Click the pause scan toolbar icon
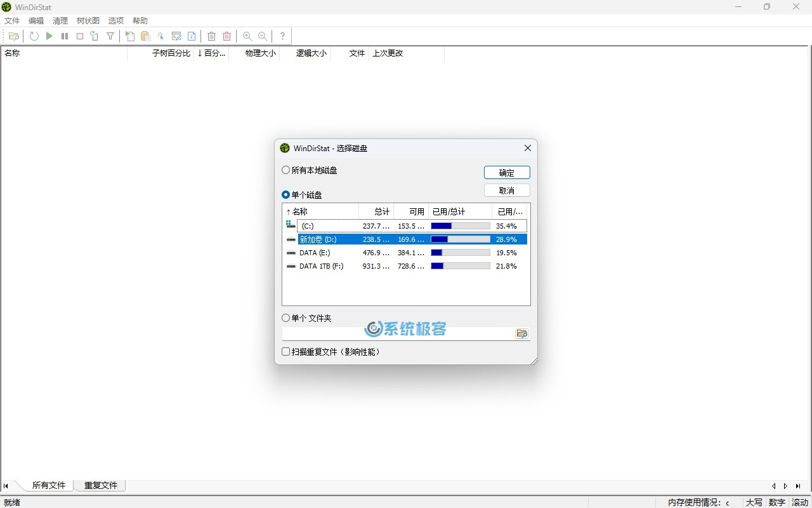This screenshot has width=812, height=508. click(x=65, y=36)
